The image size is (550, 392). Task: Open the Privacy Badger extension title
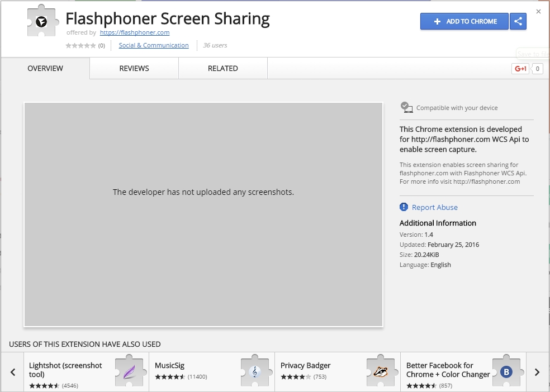(306, 365)
